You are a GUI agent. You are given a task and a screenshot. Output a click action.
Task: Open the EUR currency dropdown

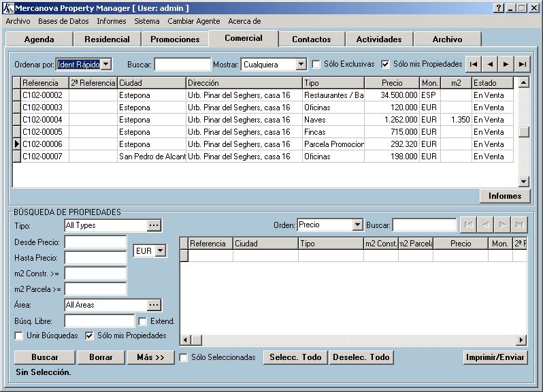161,250
